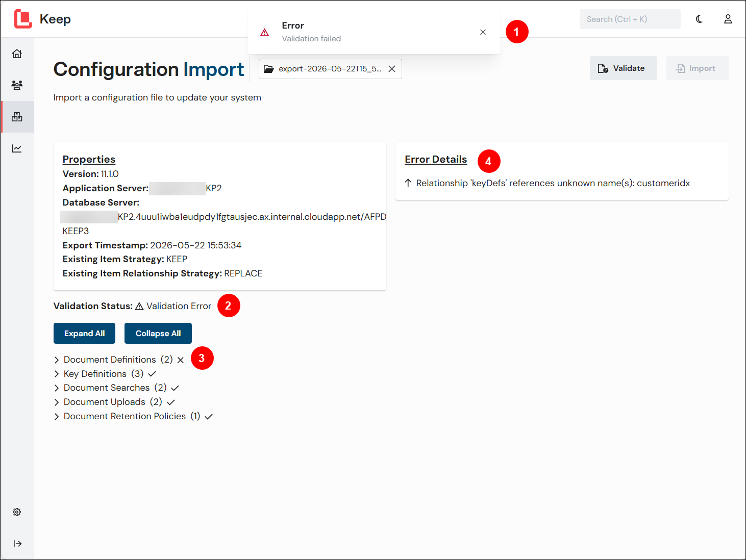Click the Properties heading
The width and height of the screenshot is (746, 560).
click(89, 159)
